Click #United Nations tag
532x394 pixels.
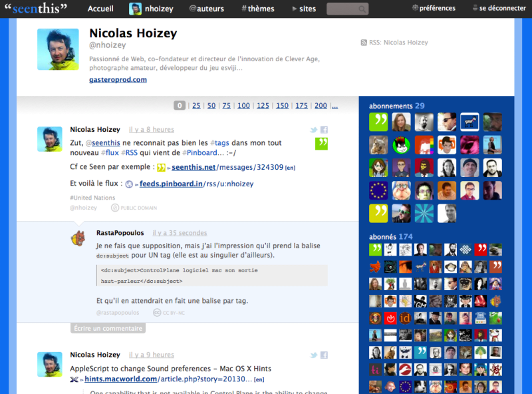pos(92,198)
